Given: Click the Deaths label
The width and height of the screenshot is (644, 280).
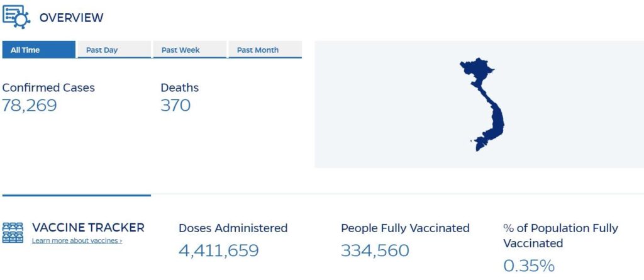Looking at the screenshot, I should point(179,87).
